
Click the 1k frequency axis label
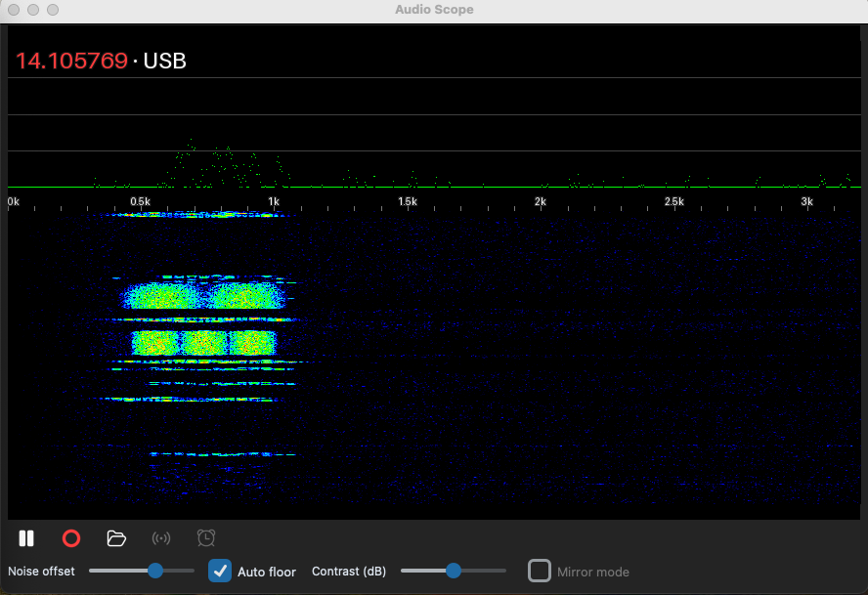[x=274, y=201]
